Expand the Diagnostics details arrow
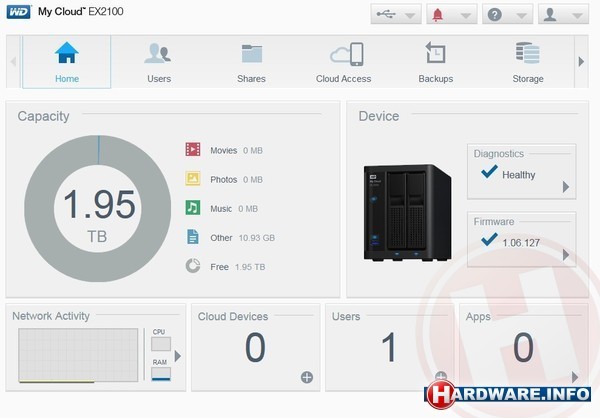This screenshot has width=600, height=418. tap(566, 187)
